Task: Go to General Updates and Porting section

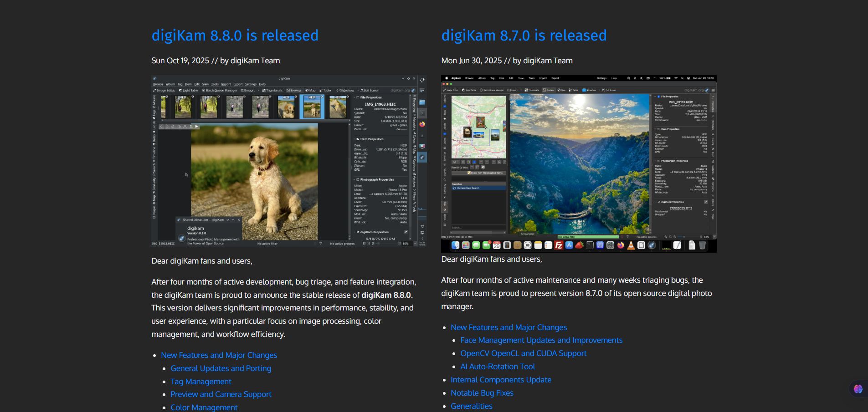Action: (x=221, y=368)
